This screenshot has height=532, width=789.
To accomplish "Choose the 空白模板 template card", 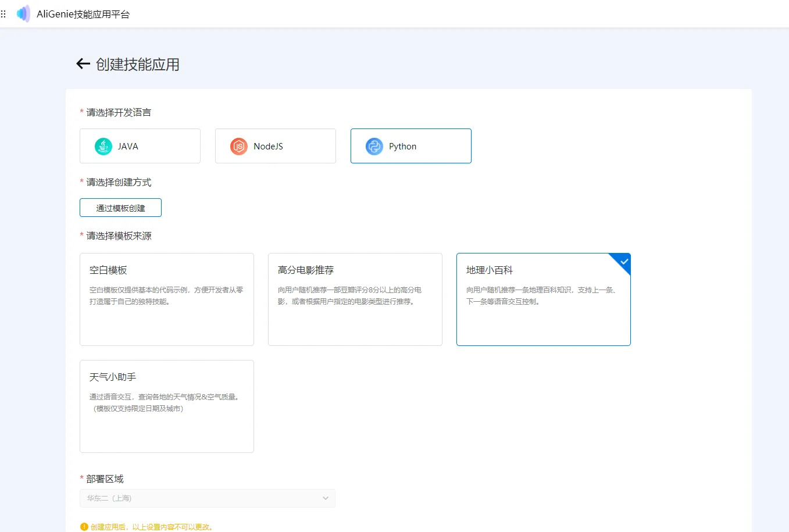I will click(x=167, y=299).
